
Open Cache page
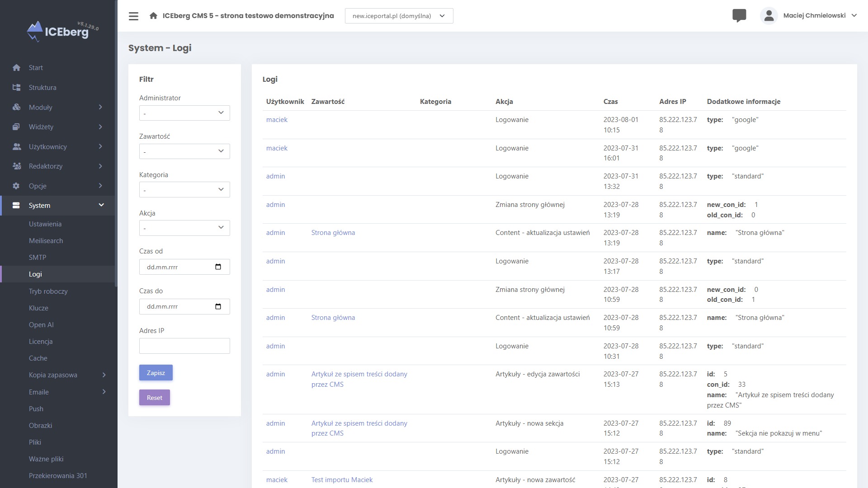38,358
